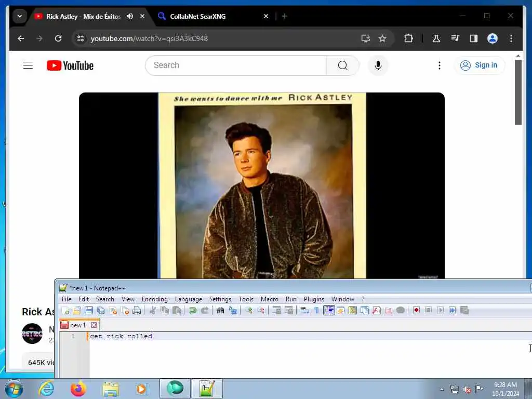Click the Document Map icon in Notepad++
Image resolution: width=532 pixels, height=399 pixels.
353,310
